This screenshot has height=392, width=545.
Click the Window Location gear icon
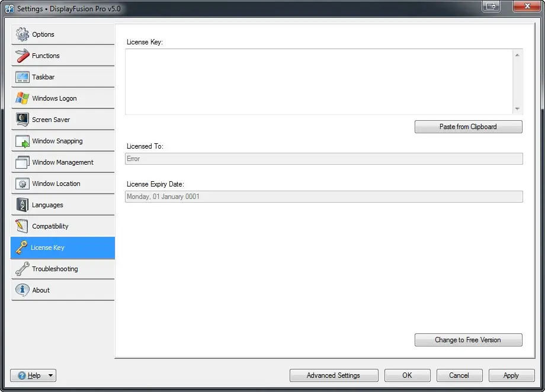pos(23,184)
